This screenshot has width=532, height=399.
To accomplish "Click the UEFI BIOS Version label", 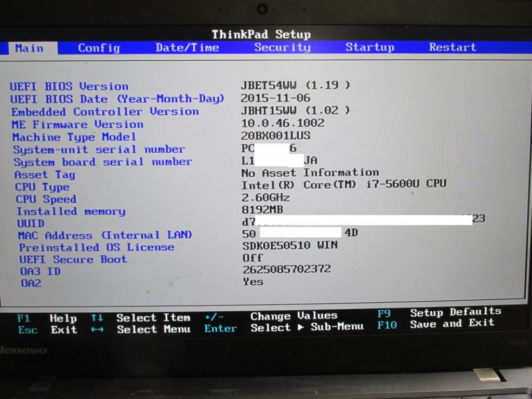I will [69, 86].
